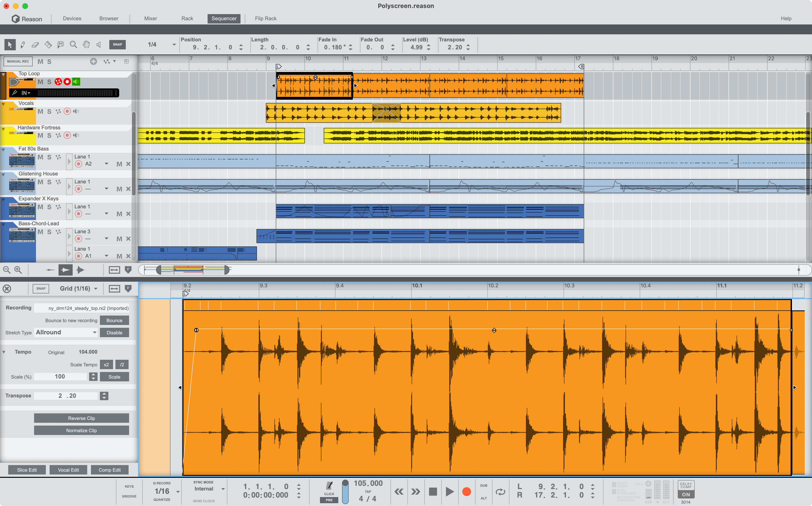Click the Reverse Clip button

(x=81, y=418)
